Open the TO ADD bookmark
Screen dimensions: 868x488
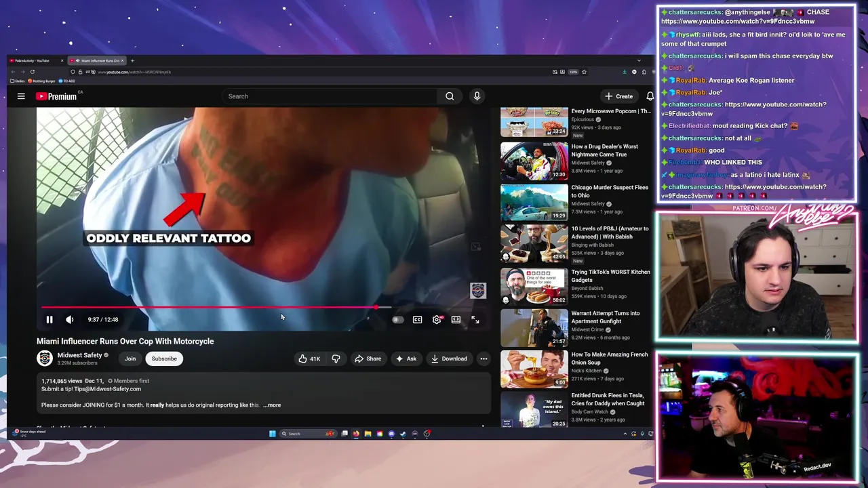(x=66, y=81)
